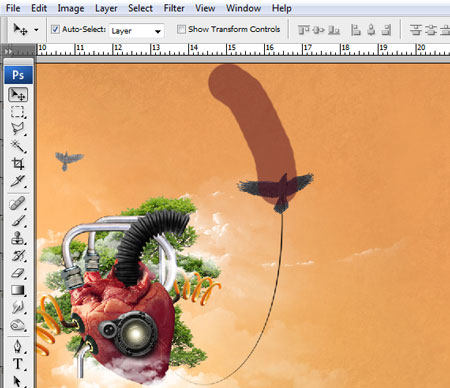Select the Horizontal Type tool
The image size is (450, 388).
click(17, 364)
